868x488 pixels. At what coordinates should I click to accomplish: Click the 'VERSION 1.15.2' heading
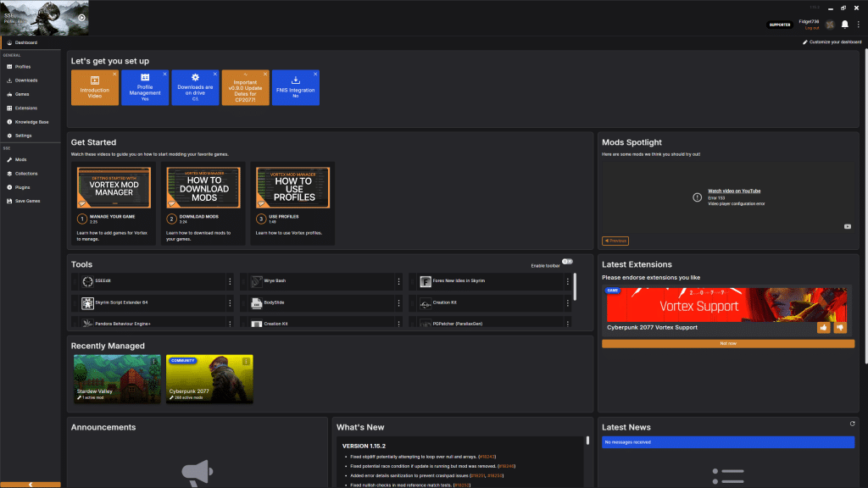click(x=364, y=446)
